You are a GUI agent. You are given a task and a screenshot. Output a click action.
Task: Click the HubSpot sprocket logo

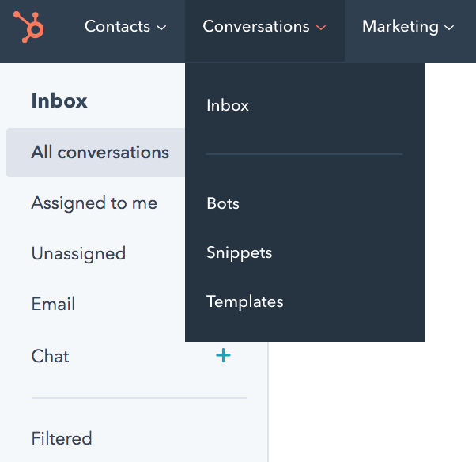[x=28, y=27]
